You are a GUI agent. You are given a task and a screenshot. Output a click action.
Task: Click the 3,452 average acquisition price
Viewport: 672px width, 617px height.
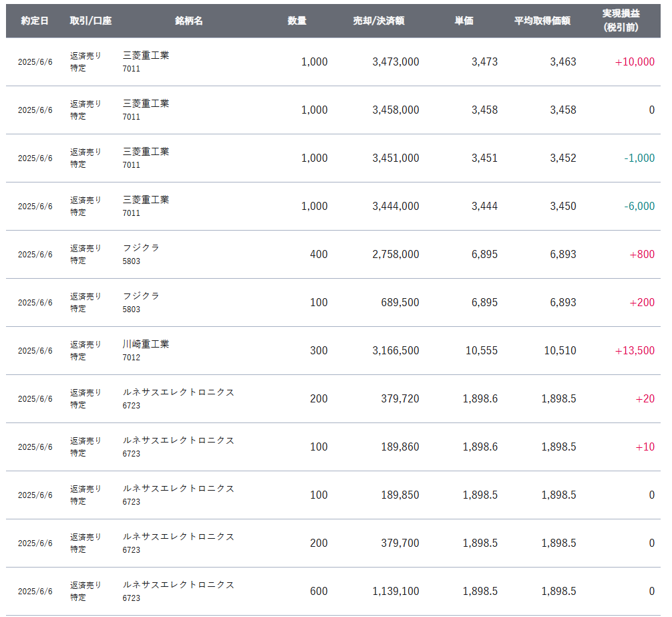coord(563,158)
